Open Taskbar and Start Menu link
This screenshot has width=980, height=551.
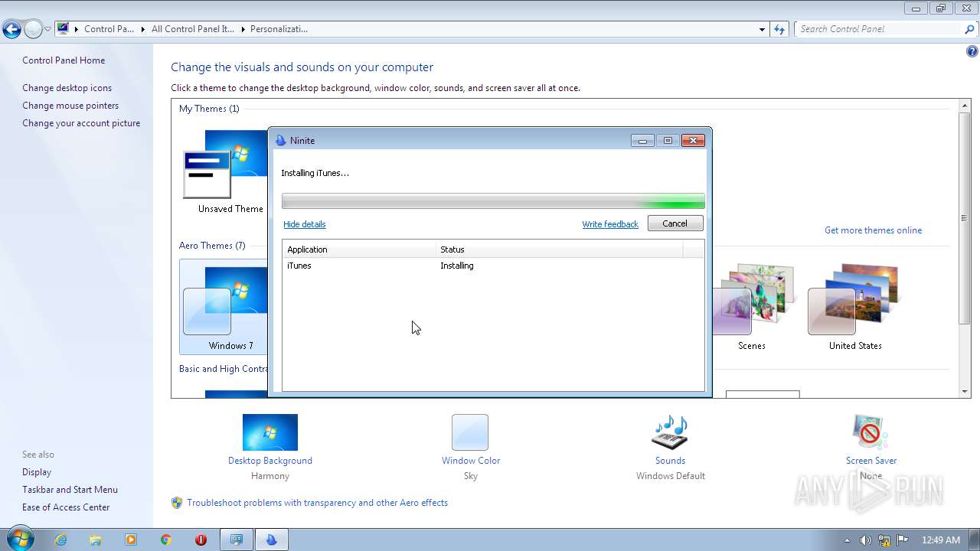pyautogui.click(x=70, y=490)
